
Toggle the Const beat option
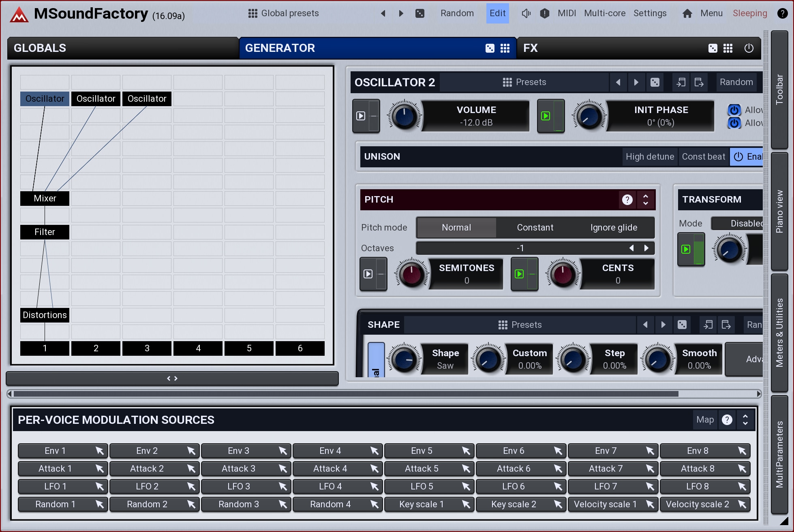(x=703, y=157)
